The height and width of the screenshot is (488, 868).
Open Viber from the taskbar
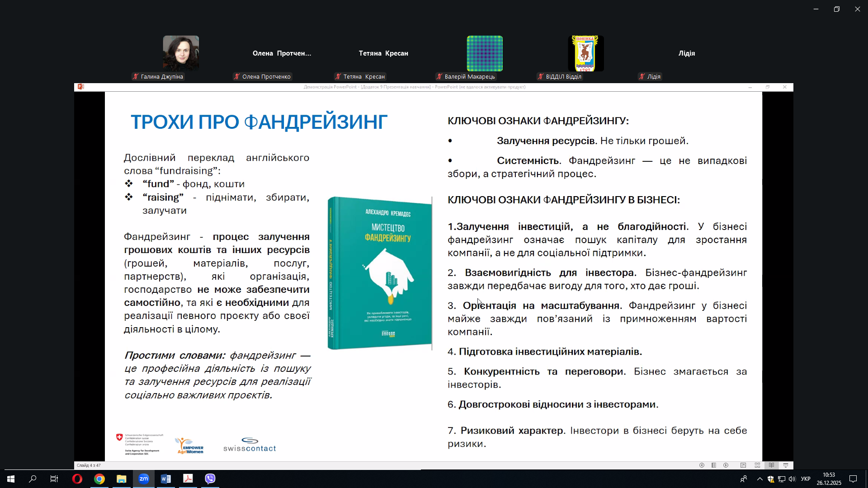tap(210, 479)
